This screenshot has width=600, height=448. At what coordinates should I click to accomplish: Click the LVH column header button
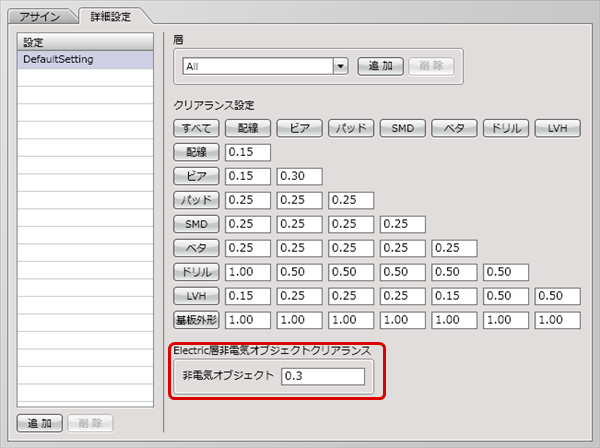tap(558, 128)
